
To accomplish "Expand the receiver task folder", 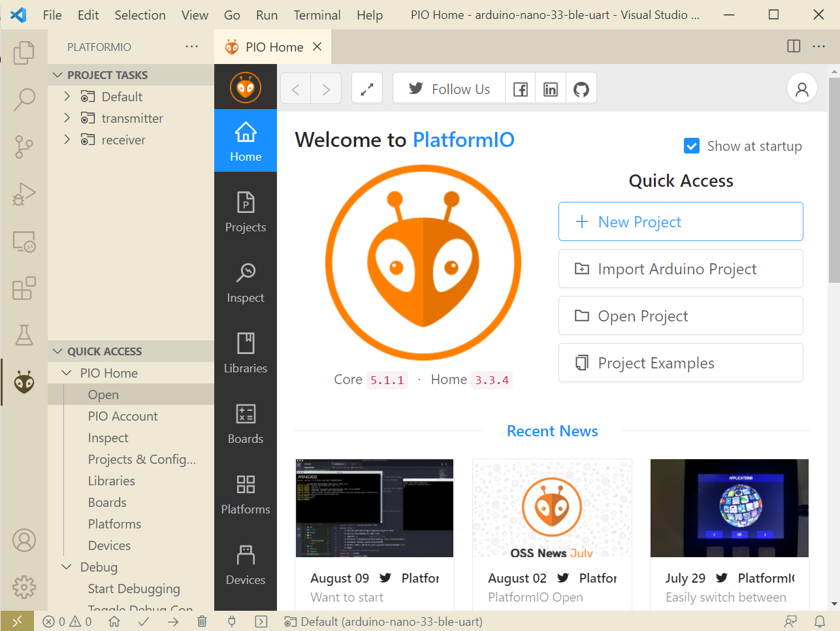I will [x=67, y=140].
